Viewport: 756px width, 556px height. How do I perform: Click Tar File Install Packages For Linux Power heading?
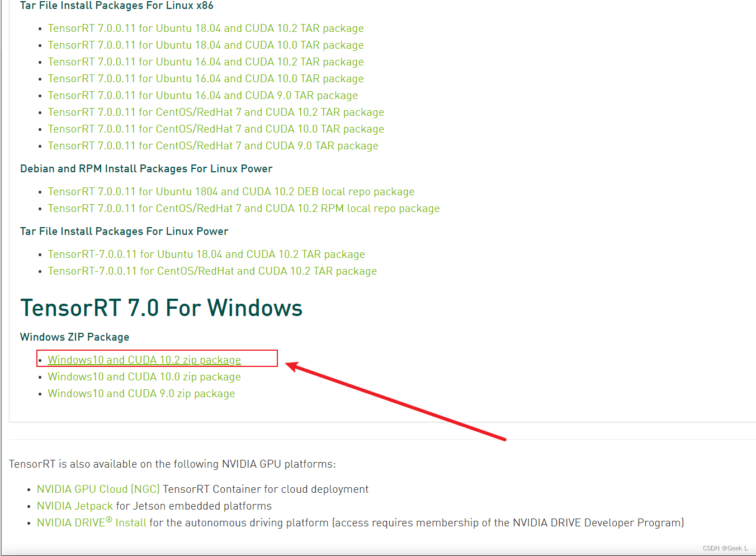pyautogui.click(x=124, y=232)
